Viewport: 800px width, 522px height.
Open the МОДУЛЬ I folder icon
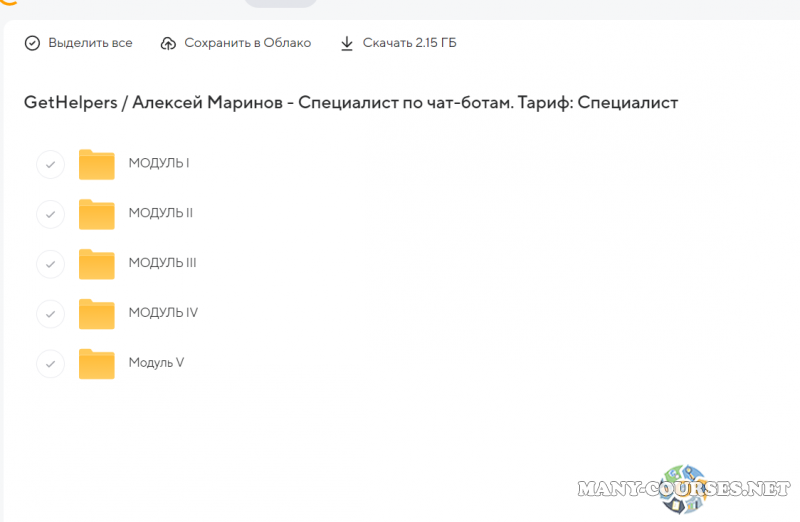97,164
